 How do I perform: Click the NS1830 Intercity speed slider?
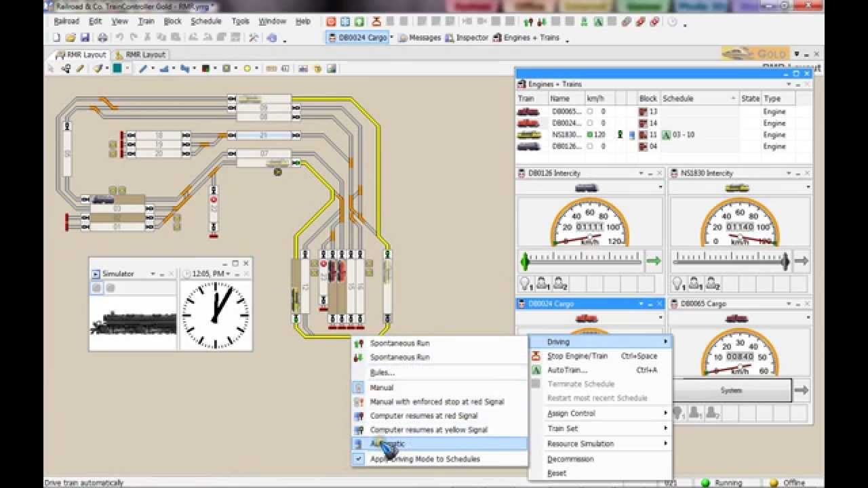[731, 260]
